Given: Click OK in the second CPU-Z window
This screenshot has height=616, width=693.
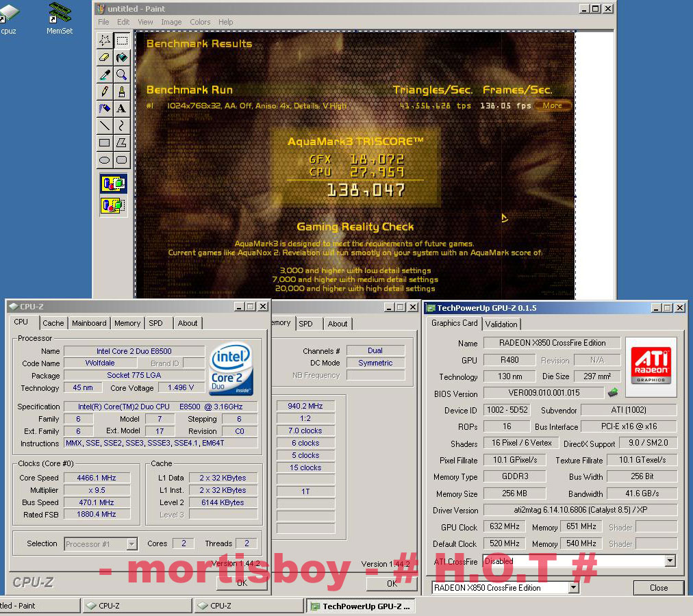Looking at the screenshot, I should point(392,583).
